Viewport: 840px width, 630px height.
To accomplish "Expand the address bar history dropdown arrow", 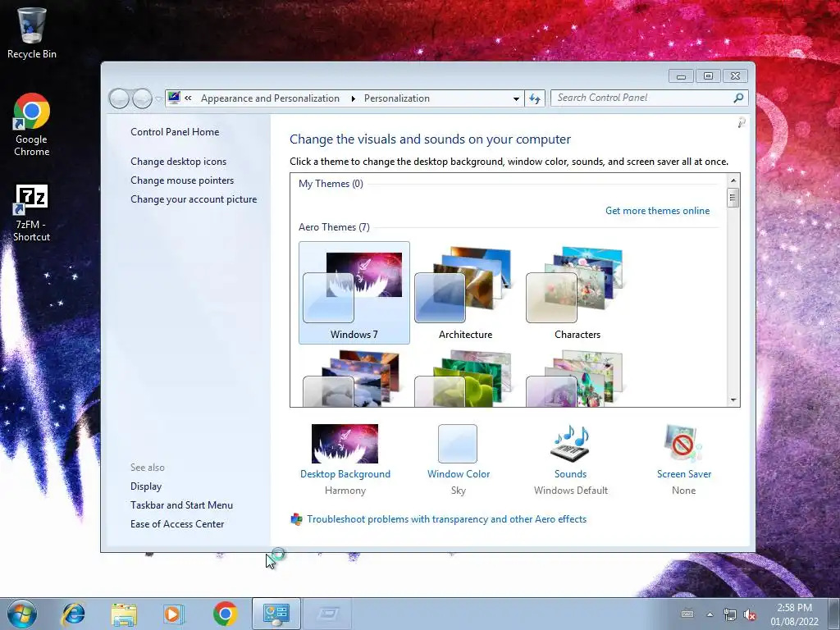I will 516,98.
